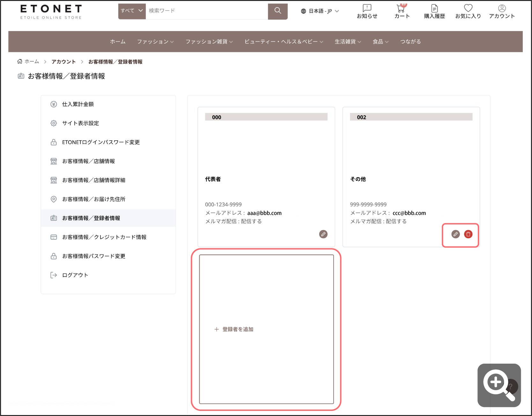Click ログアウト in the sidebar
The image size is (532, 416).
pyautogui.click(x=108, y=275)
